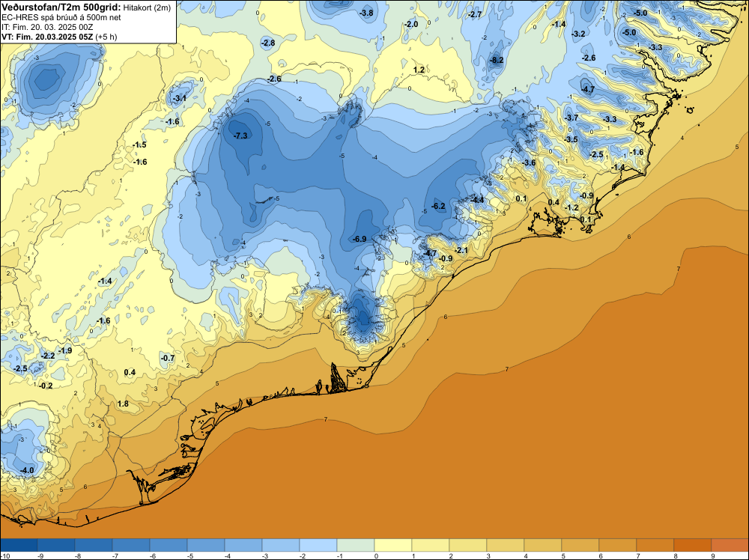The height and width of the screenshot is (560, 749).
Task: Click the -2.8 temperature label
Action: click(x=268, y=43)
